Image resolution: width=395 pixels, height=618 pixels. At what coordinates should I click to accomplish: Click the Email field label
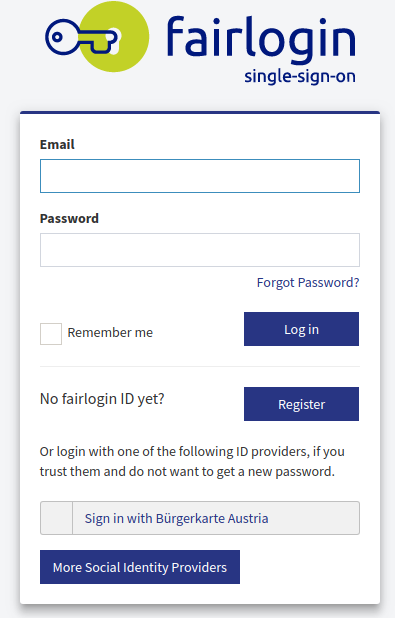(57, 144)
